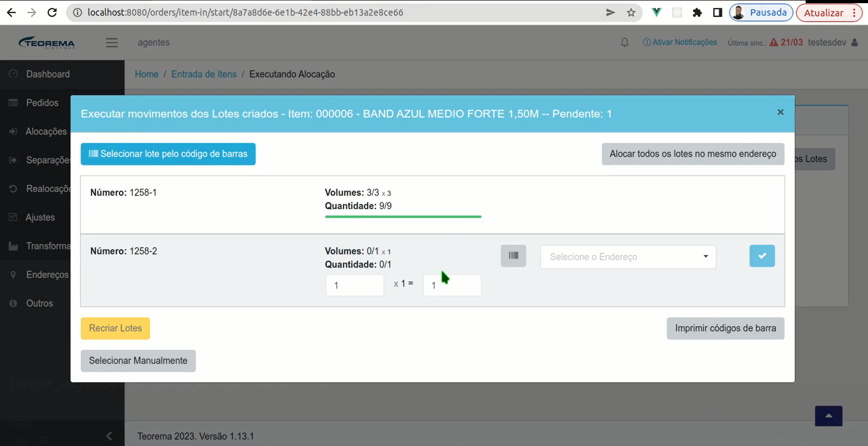Open Ajustes in the sidebar
The height and width of the screenshot is (446, 868).
40,217
